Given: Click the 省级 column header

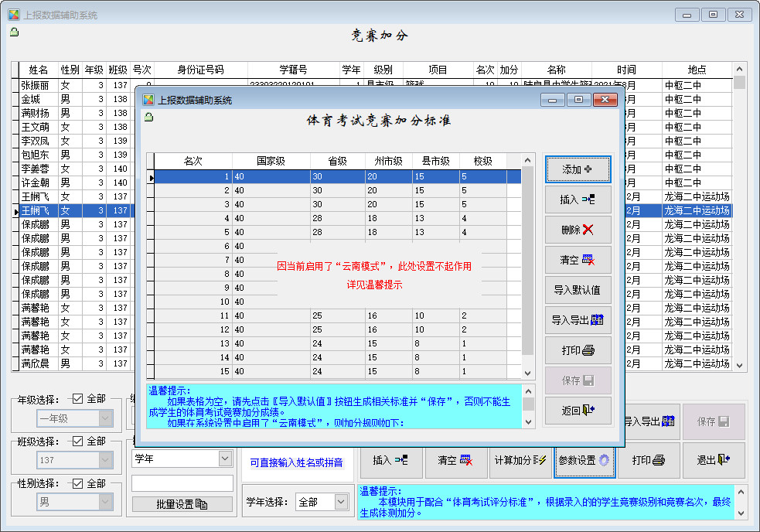Looking at the screenshot, I should coord(337,161).
